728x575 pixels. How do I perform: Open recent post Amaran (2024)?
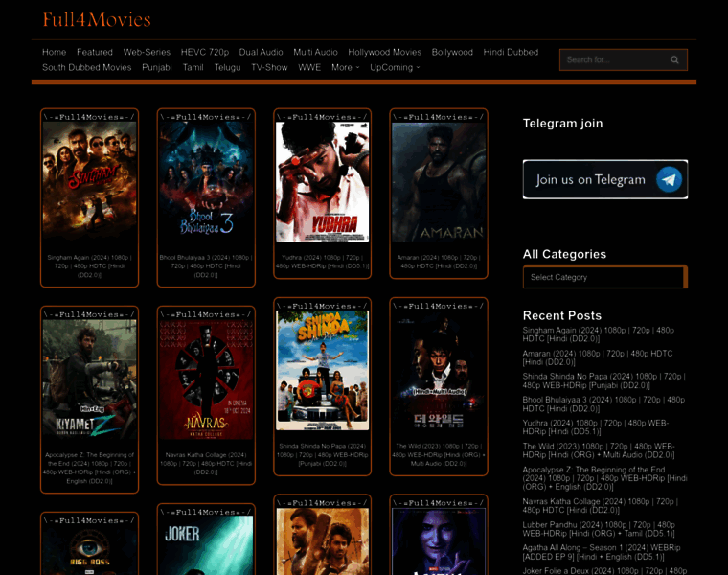click(x=598, y=357)
